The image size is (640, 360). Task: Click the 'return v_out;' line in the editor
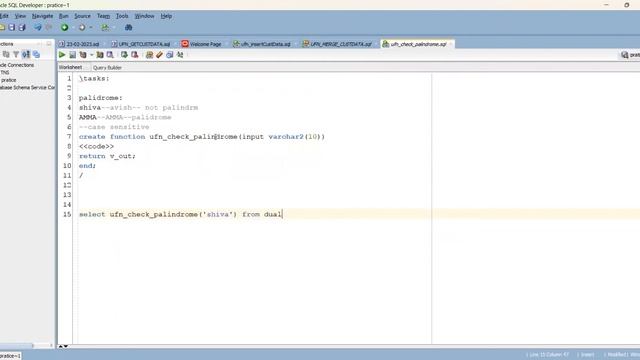[107, 156]
